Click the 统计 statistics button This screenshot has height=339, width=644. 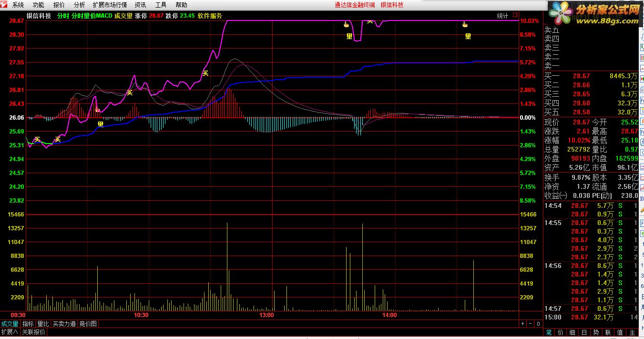click(x=502, y=16)
